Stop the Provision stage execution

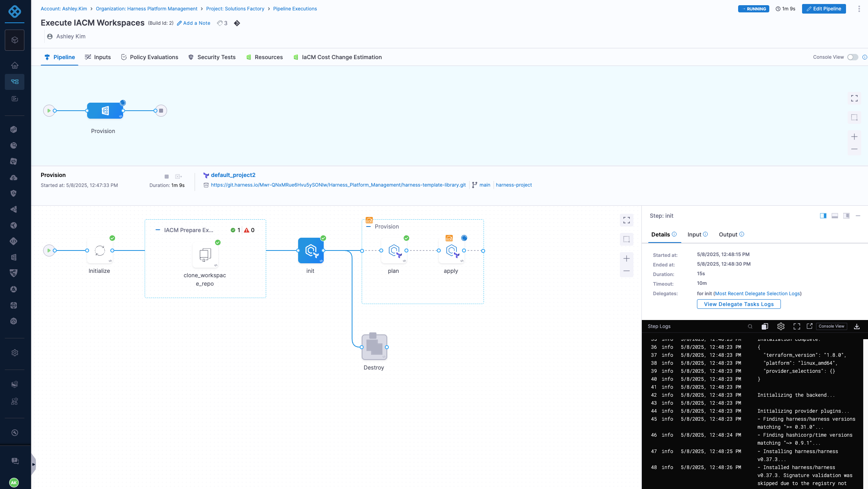(167, 176)
